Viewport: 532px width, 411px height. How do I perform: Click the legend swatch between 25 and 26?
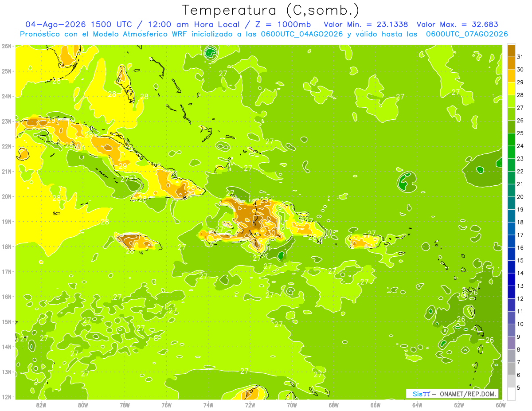pos(511,127)
